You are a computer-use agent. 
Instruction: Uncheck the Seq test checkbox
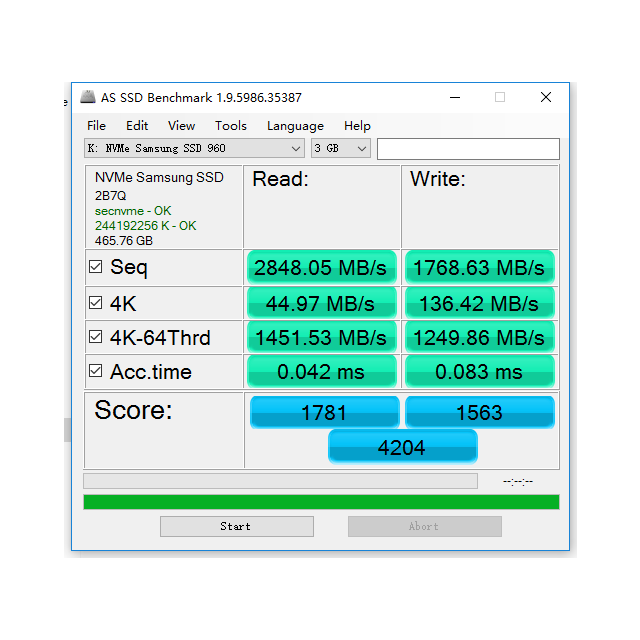tap(96, 267)
